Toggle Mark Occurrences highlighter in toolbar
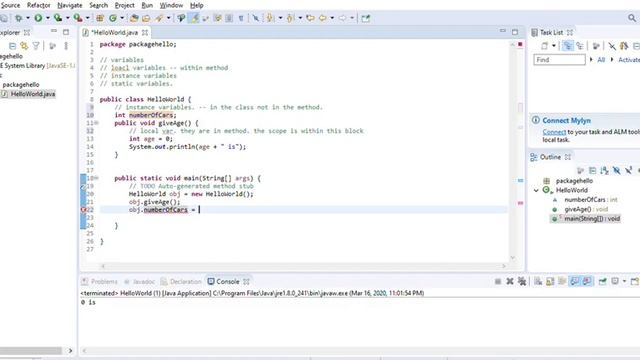Screen dimensions: 640x360 (x=194, y=18)
